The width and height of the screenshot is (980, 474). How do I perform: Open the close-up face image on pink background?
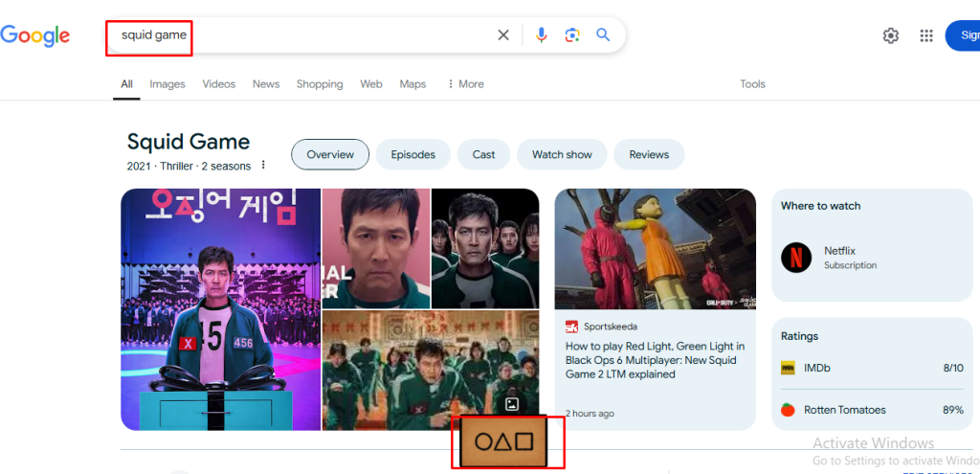pyautogui.click(x=376, y=248)
